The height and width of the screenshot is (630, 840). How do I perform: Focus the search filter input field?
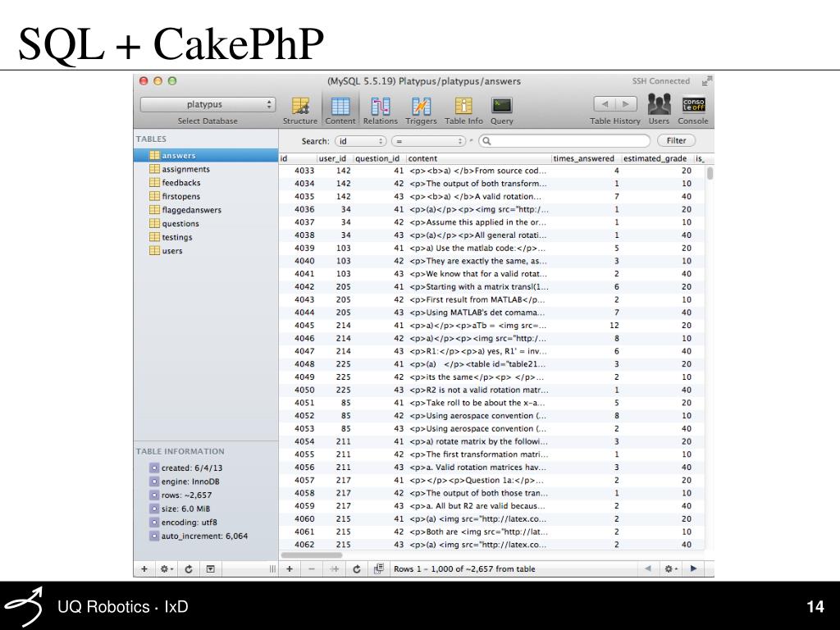(564, 140)
